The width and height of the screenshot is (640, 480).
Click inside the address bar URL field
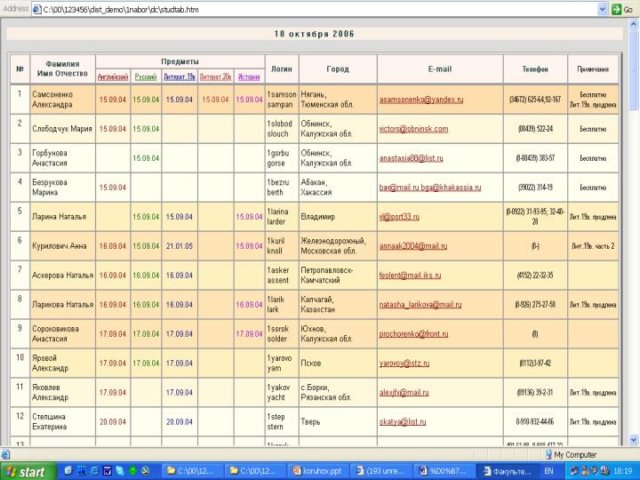click(x=300, y=8)
